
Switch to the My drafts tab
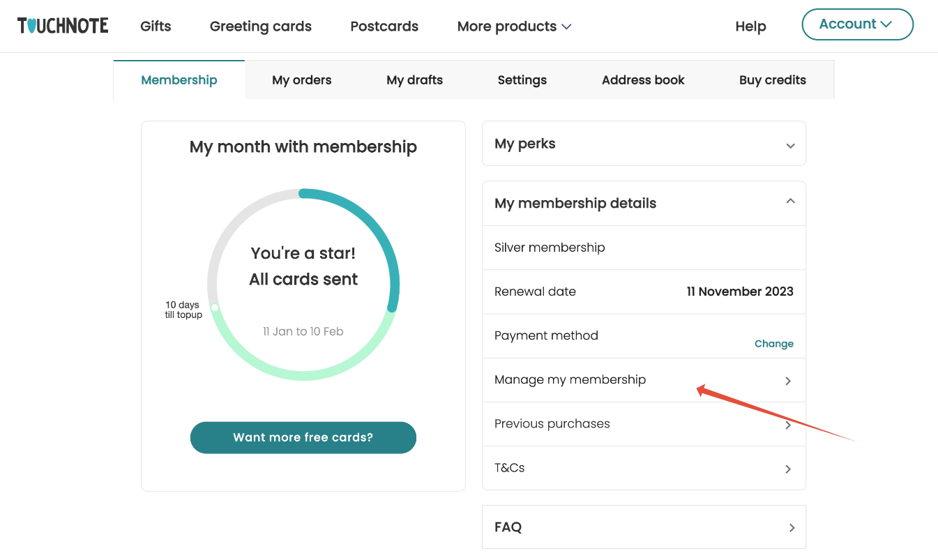point(414,80)
